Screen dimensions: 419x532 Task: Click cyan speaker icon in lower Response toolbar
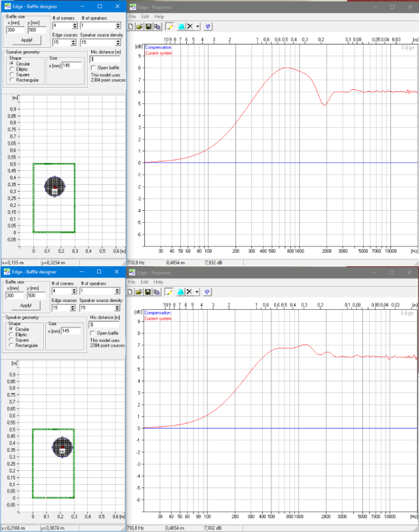coord(181,292)
